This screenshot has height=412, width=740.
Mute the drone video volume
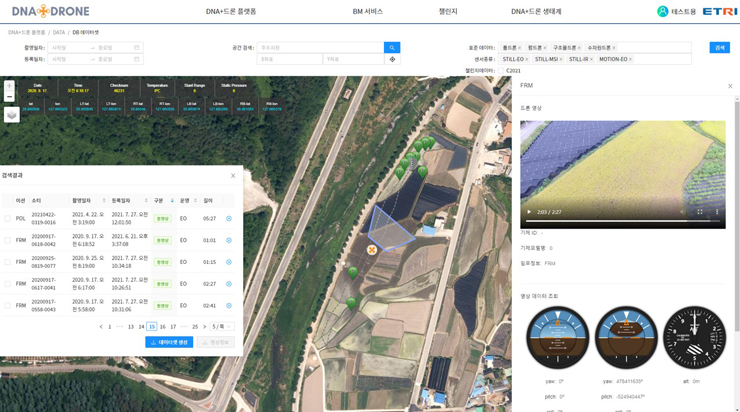point(683,212)
